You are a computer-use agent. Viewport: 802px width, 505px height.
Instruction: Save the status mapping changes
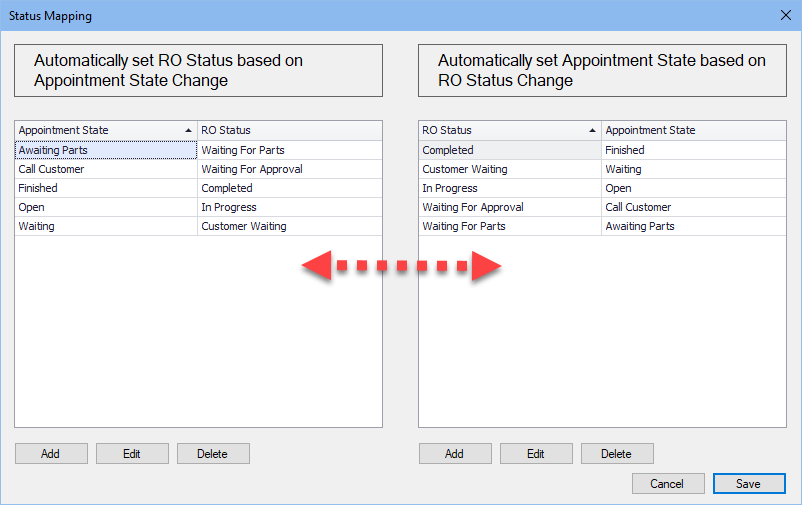749,484
